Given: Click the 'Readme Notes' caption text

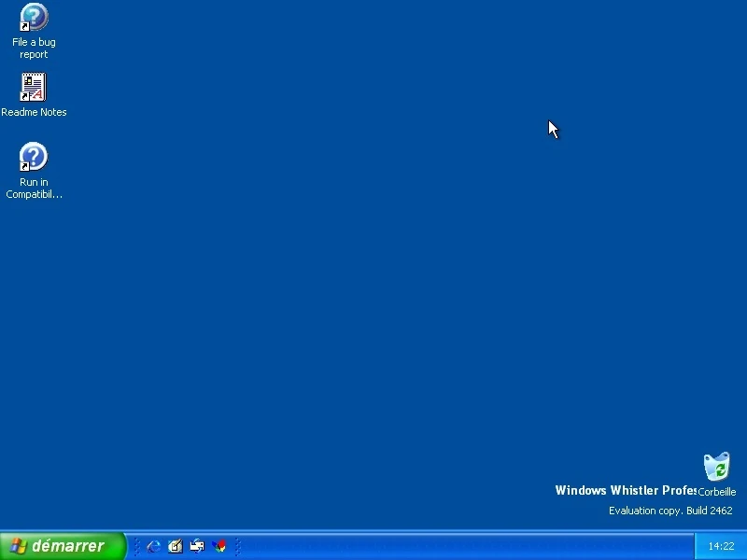Looking at the screenshot, I should [x=34, y=112].
